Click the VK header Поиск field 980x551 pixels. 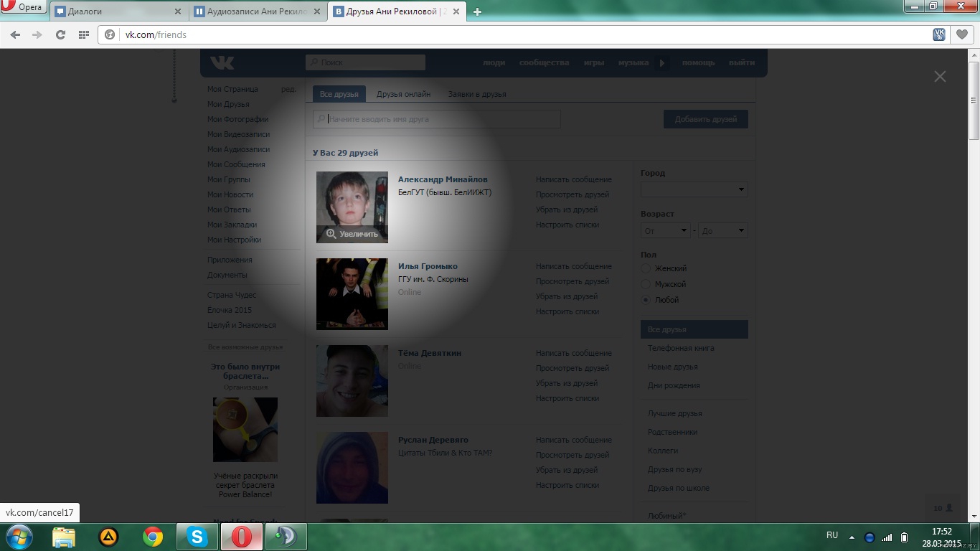365,62
